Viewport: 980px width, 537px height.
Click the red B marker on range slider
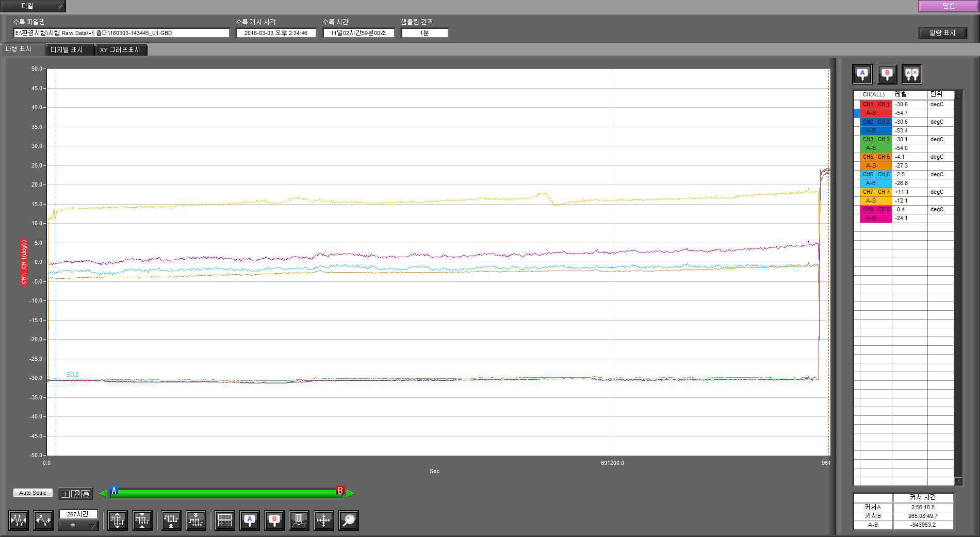[340, 491]
